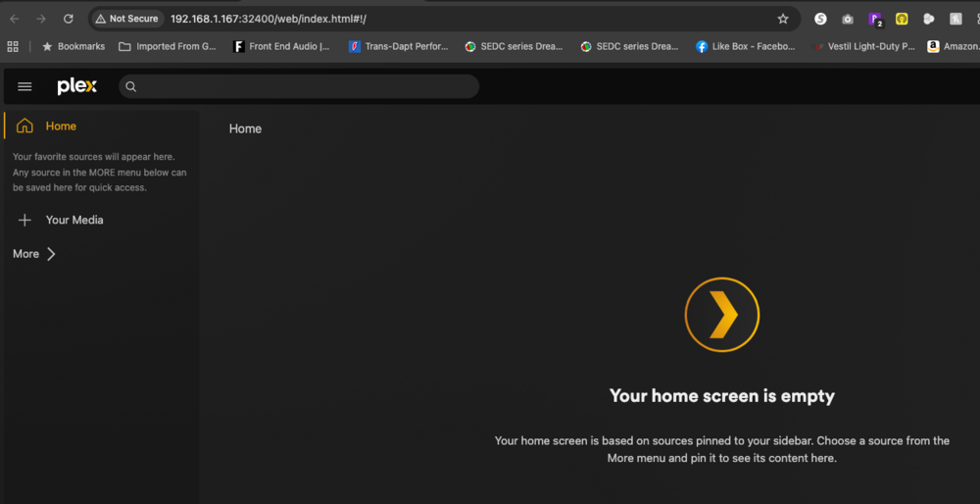980x504 pixels.
Task: Open the Trans-Dapt Perfor... bookmark
Action: pos(399,46)
